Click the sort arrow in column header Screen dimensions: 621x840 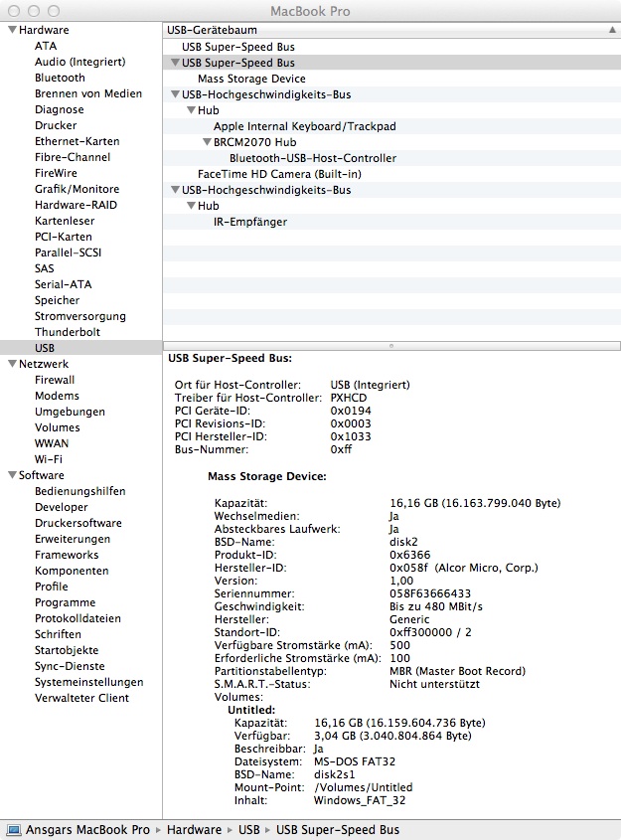click(x=611, y=31)
